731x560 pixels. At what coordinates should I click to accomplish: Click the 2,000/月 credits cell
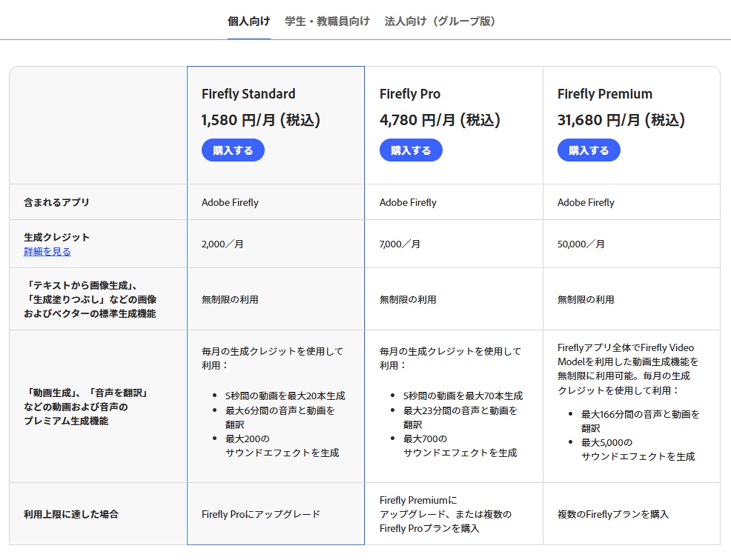222,244
